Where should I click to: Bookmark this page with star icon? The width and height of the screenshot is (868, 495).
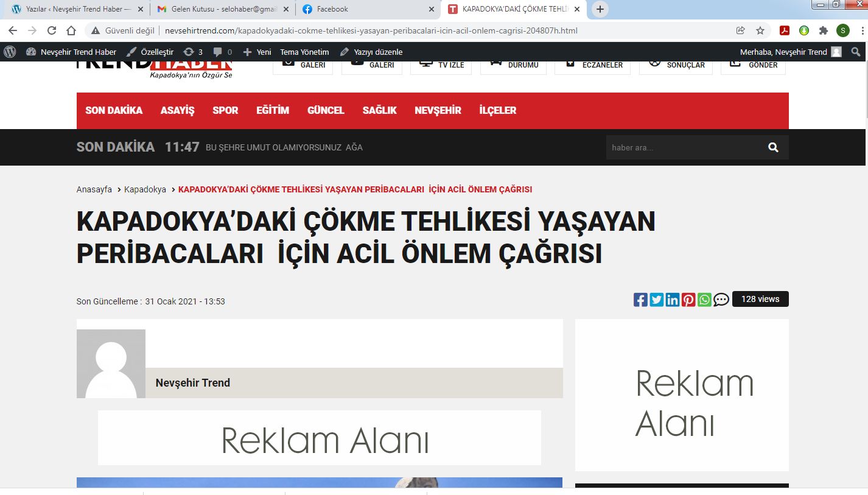pos(760,30)
